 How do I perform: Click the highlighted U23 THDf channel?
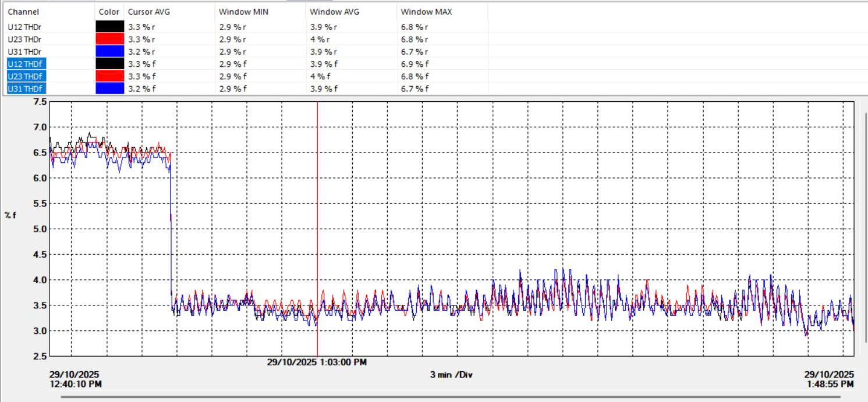pyautogui.click(x=25, y=76)
